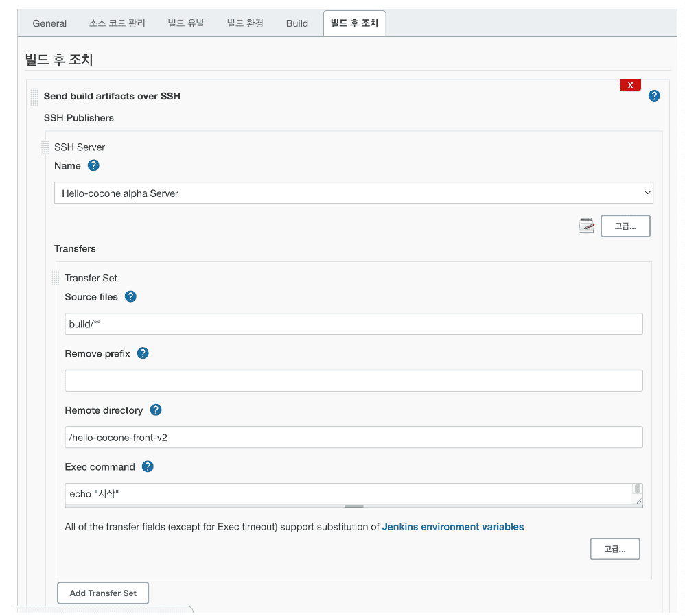
Task: Open help for Send build artifacts over SSH
Action: (x=654, y=95)
